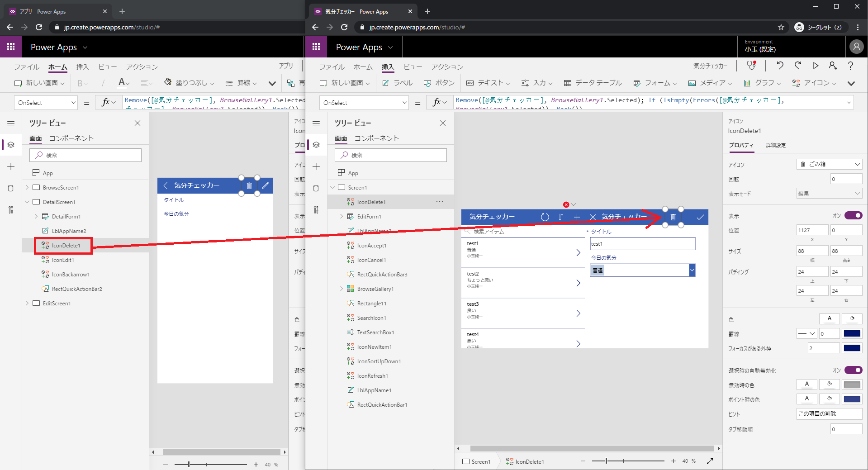
Task: Click the zoom slider in the right window
Action: [628, 461]
